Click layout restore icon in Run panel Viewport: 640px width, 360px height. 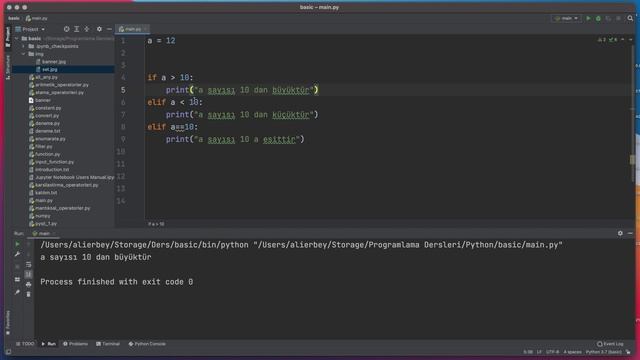(17, 280)
